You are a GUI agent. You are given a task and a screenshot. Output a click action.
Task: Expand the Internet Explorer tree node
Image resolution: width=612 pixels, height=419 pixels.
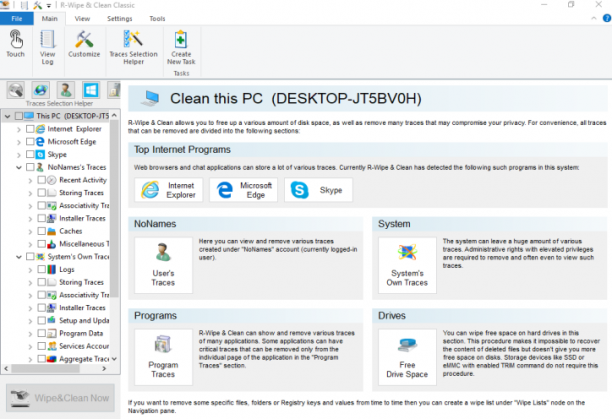pos(19,129)
